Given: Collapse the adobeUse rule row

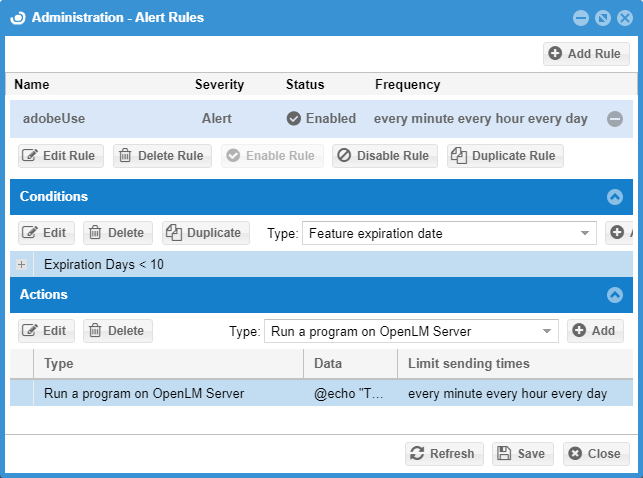Looking at the screenshot, I should pyautogui.click(x=615, y=119).
